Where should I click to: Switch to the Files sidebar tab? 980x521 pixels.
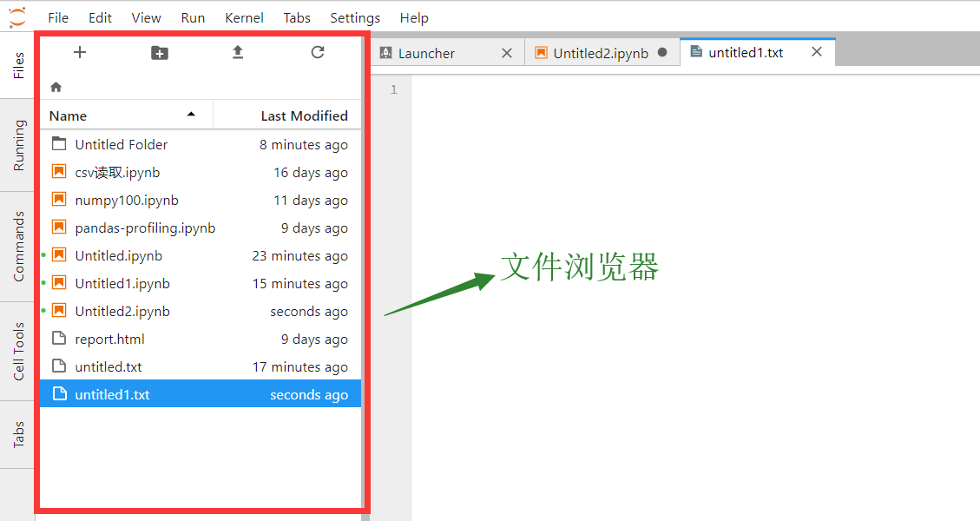coord(17,65)
